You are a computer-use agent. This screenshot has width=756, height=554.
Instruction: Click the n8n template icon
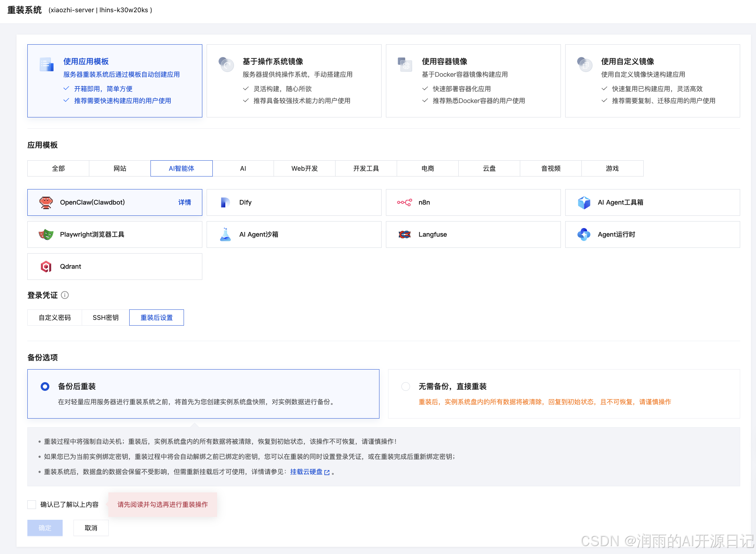(x=404, y=202)
